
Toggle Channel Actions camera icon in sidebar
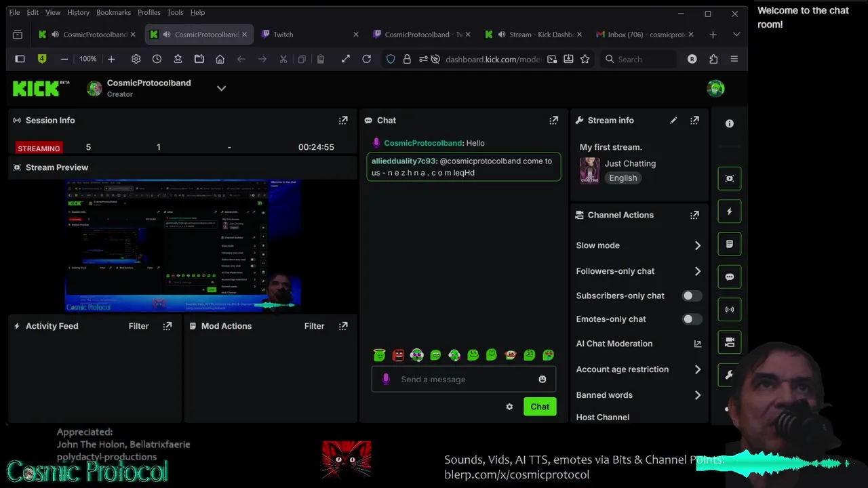730,342
